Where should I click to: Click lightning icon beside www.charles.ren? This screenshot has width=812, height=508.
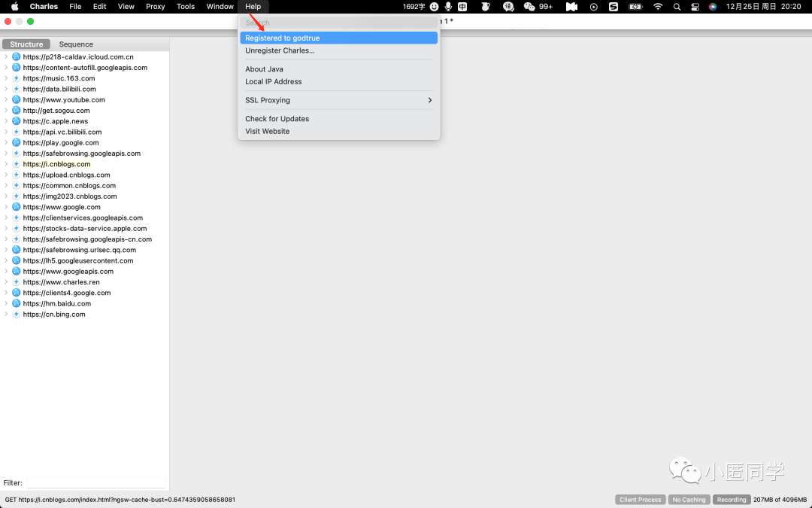point(16,282)
